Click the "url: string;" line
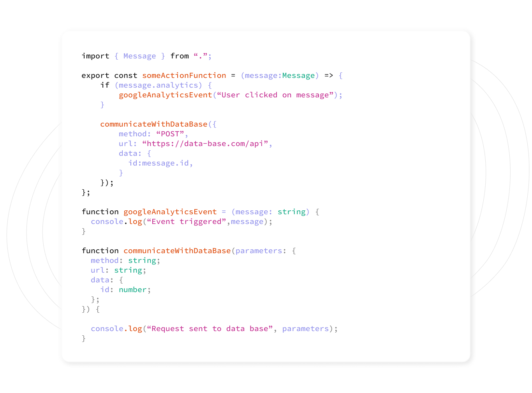532x393 pixels. pos(119,270)
